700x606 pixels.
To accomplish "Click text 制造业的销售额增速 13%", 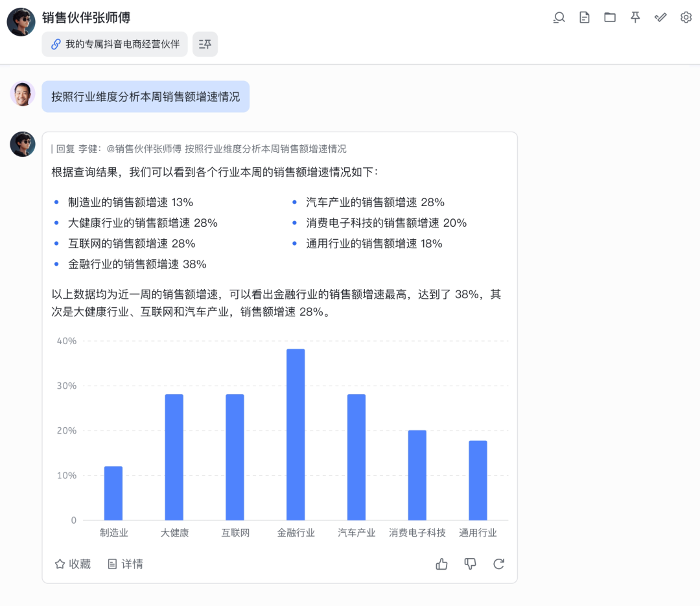I will click(x=130, y=202).
